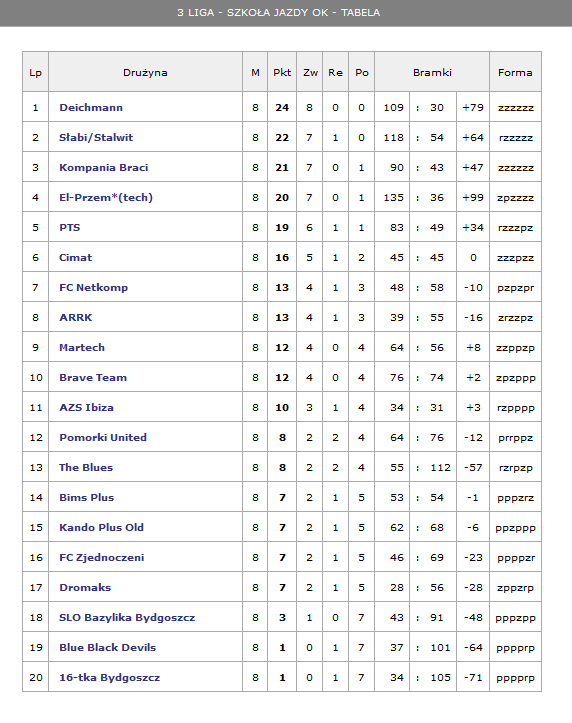The width and height of the screenshot is (572, 723).
Task: Open The Blues team page
Action: coord(86,467)
